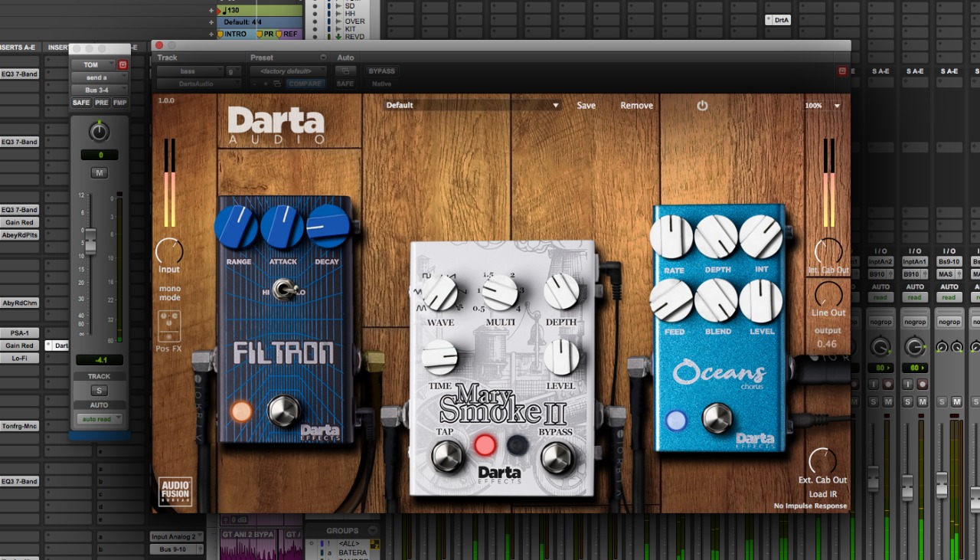Open the Gain Red insert above AbeyRdPlts
The height and width of the screenshot is (560, 980).
tap(20, 222)
